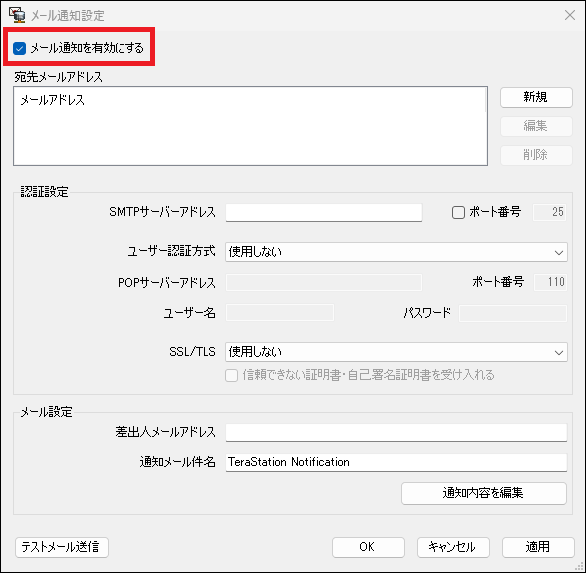Click the 編集 button
This screenshot has height=573, width=586.
coord(536,126)
